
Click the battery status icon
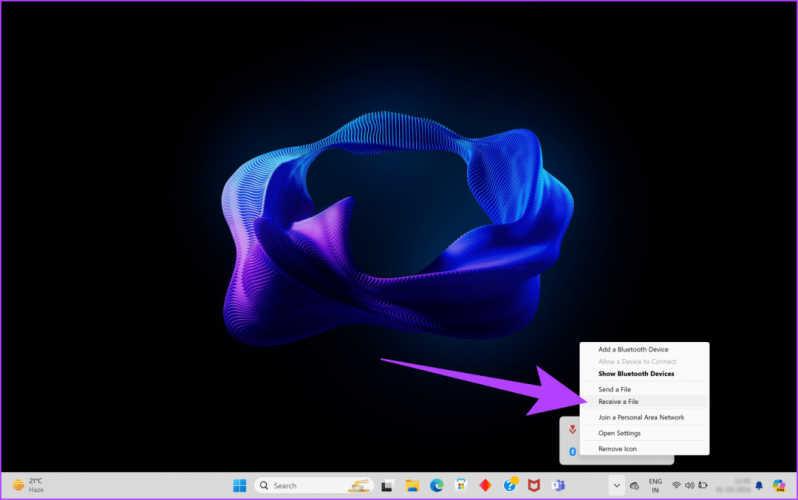(x=703, y=486)
